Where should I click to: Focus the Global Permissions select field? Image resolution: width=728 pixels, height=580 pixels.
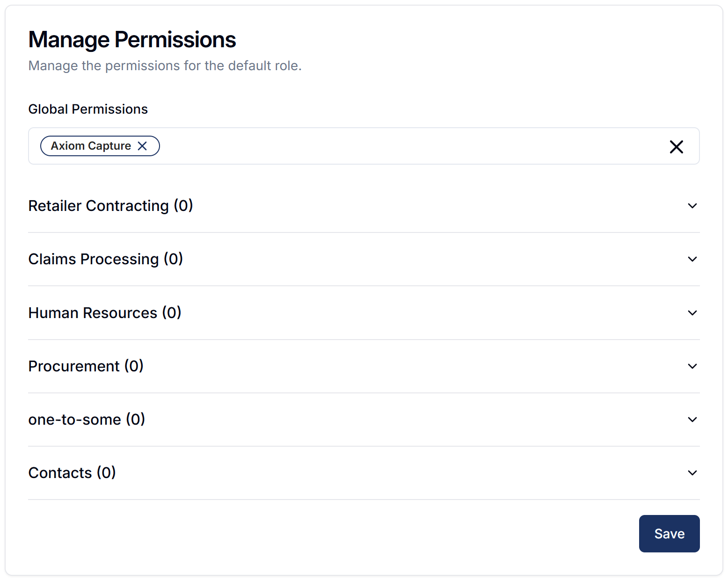[364, 146]
